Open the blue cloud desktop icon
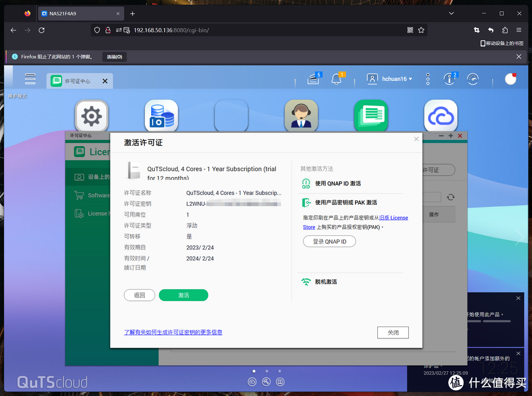 tap(441, 116)
